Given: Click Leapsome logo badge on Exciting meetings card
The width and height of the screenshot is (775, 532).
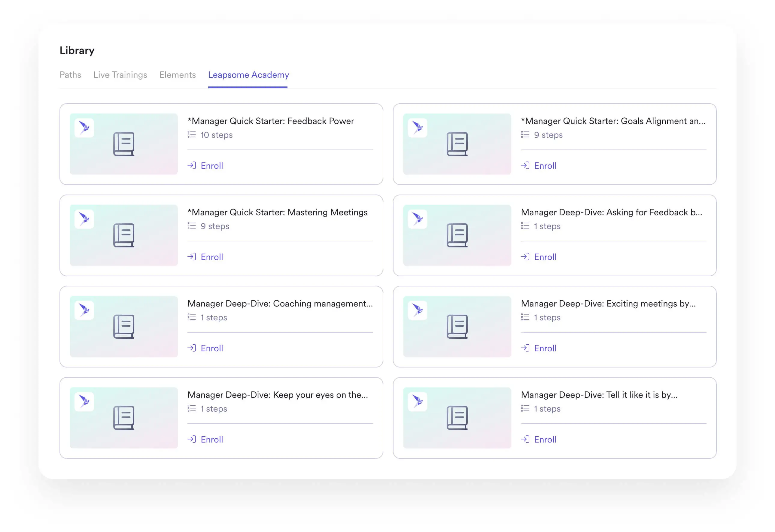Looking at the screenshot, I should tap(418, 310).
